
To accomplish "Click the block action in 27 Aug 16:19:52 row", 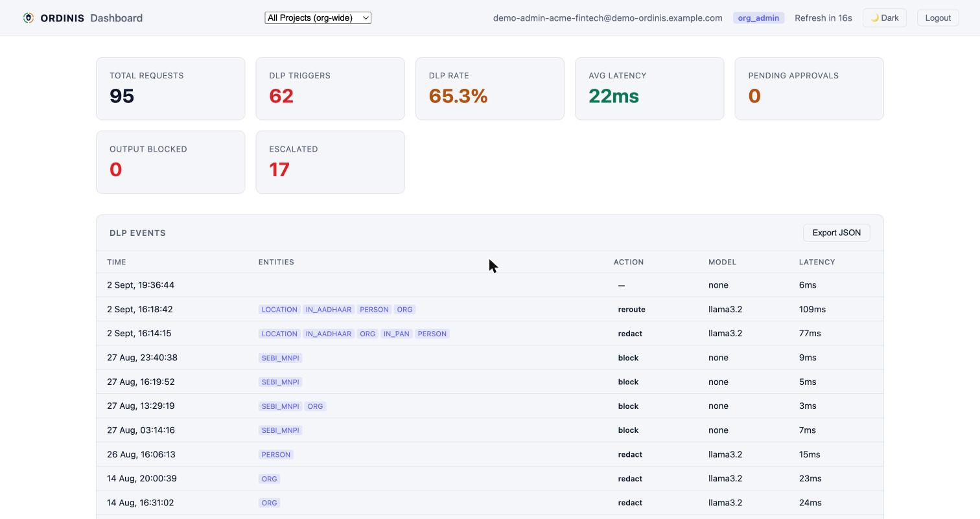I will pyautogui.click(x=628, y=382).
